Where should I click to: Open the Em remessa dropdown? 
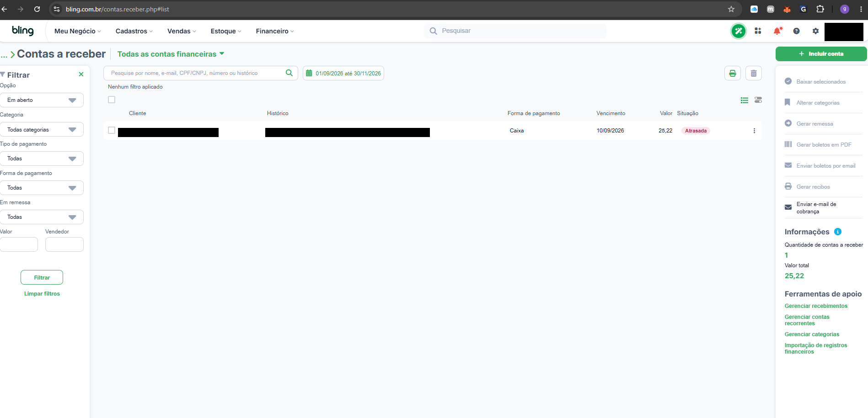click(42, 217)
